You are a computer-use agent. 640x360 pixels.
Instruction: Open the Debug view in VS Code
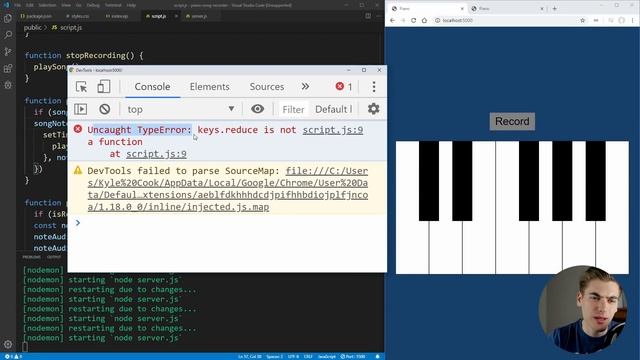coord(8,85)
